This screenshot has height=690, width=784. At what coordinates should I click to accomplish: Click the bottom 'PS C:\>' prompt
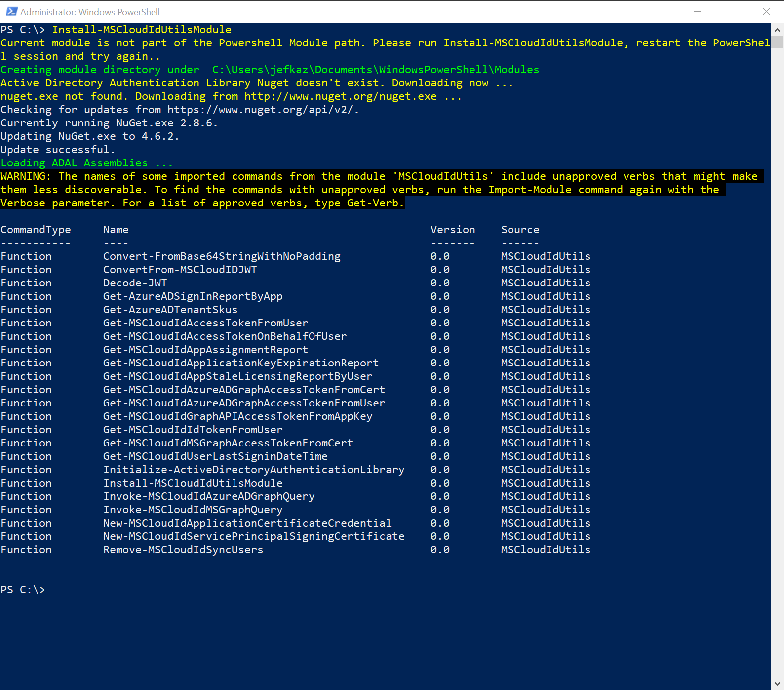(23, 590)
